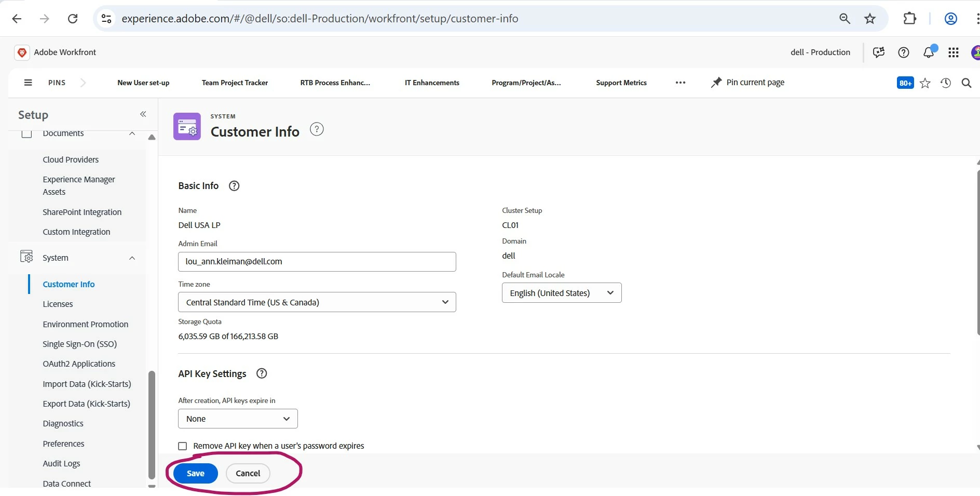This screenshot has width=980, height=496.
Task: Click the Cancel button
Action: [248, 473]
